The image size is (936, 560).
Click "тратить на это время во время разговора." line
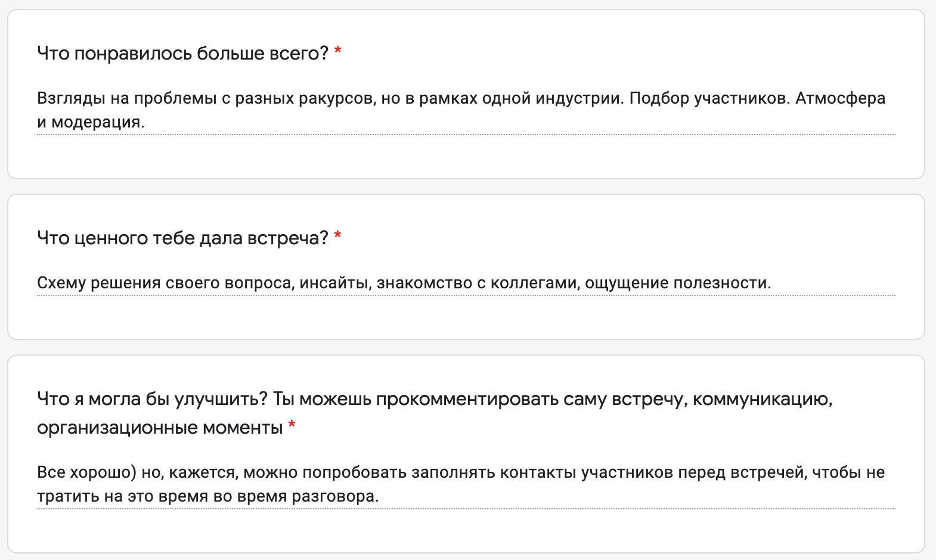[x=207, y=496]
